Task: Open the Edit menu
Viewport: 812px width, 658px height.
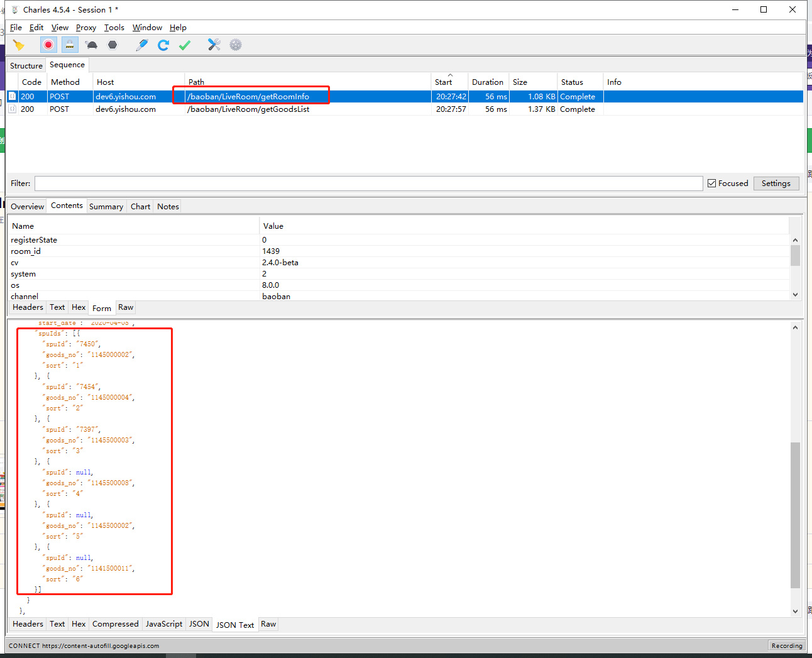Action: (36, 28)
